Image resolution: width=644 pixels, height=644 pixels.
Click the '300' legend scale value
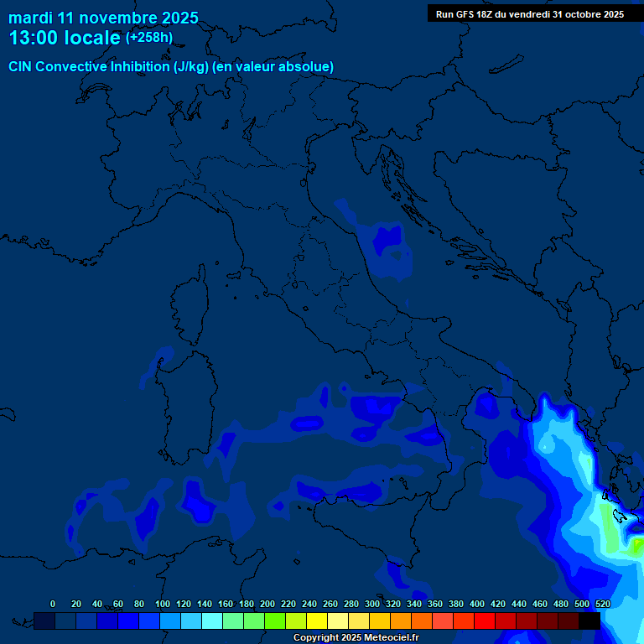pos(372,604)
